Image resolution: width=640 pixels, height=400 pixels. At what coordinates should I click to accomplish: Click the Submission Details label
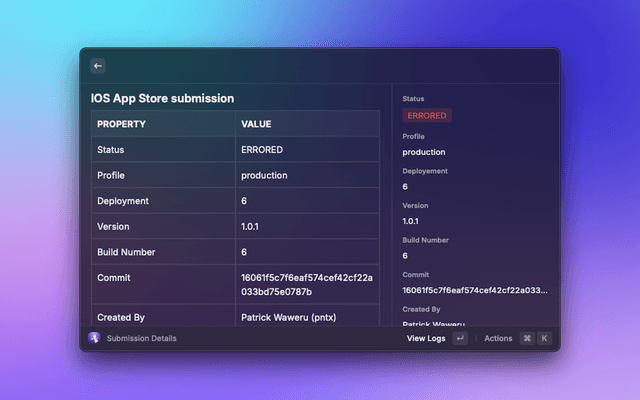point(141,338)
